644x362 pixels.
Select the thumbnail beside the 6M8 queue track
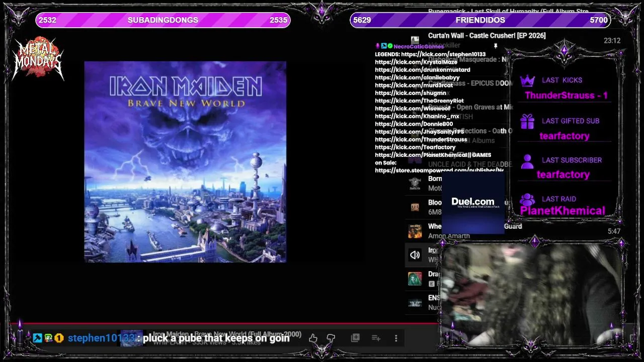tap(415, 207)
